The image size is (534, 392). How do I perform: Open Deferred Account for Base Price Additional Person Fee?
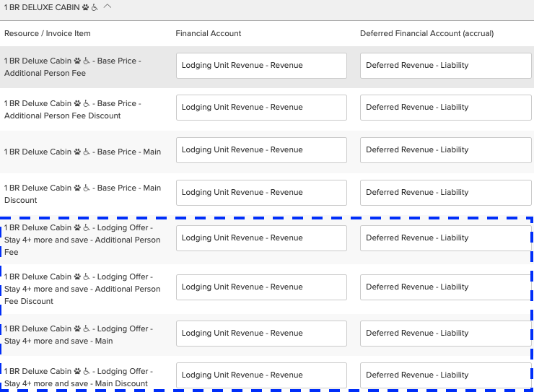point(445,66)
